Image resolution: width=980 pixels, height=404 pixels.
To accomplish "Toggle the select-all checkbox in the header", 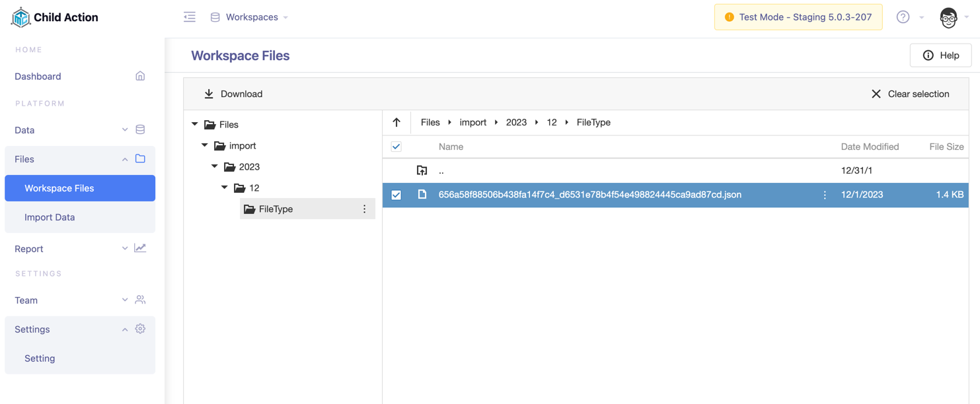I will [x=396, y=147].
